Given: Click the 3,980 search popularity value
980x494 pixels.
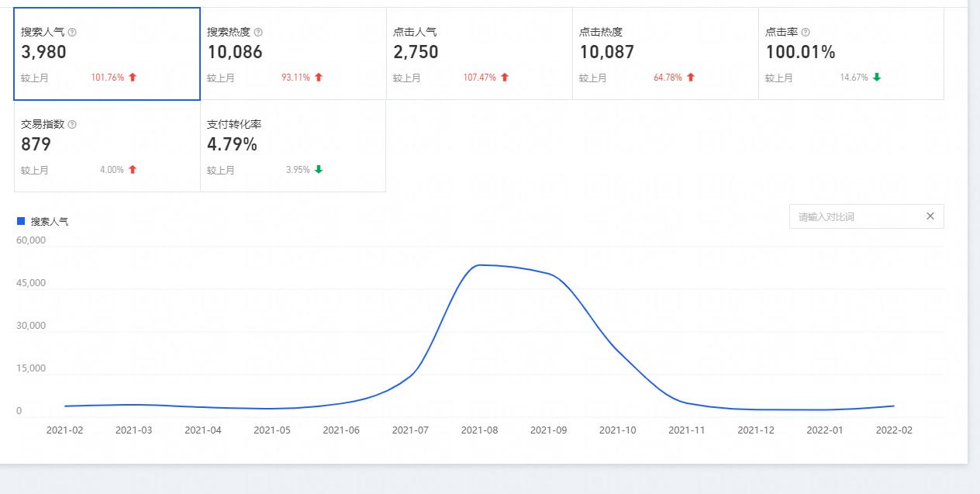Looking at the screenshot, I should (43, 53).
